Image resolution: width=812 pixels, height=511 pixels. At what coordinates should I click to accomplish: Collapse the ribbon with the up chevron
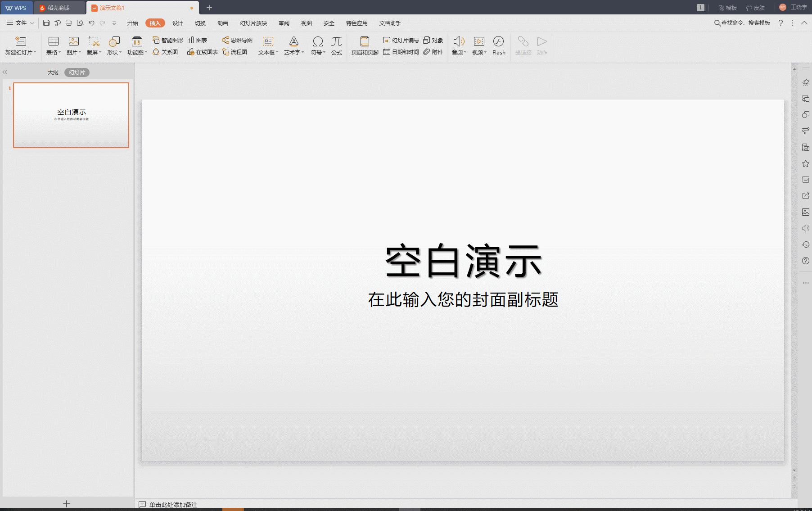pos(804,23)
